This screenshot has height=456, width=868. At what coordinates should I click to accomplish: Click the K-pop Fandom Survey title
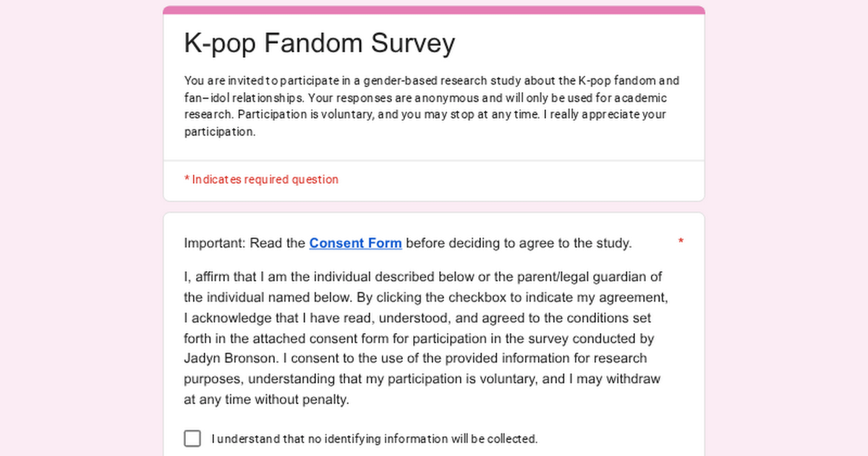[320, 43]
